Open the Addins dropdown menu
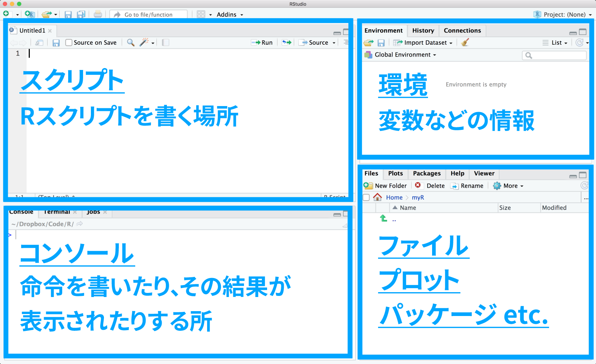 point(229,15)
